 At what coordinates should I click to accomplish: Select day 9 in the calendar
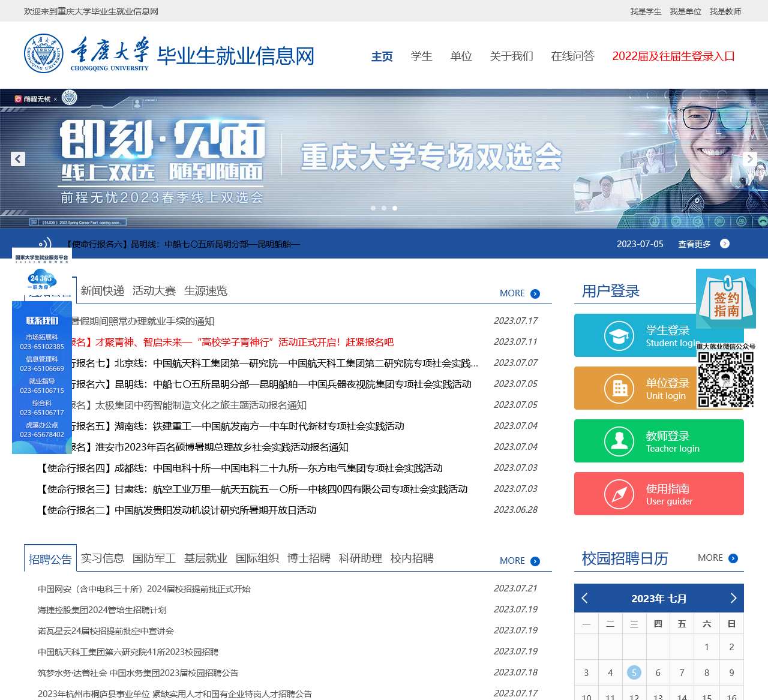tap(731, 672)
